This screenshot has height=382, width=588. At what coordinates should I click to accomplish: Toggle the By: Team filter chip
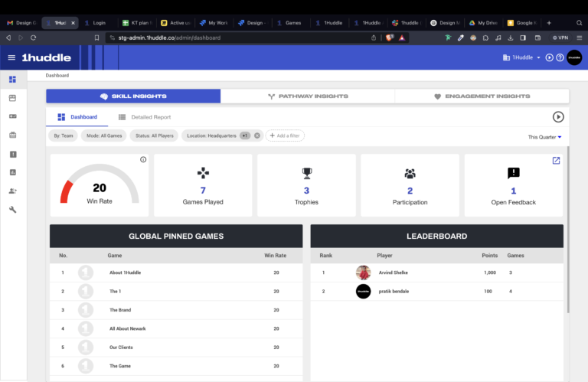point(64,135)
